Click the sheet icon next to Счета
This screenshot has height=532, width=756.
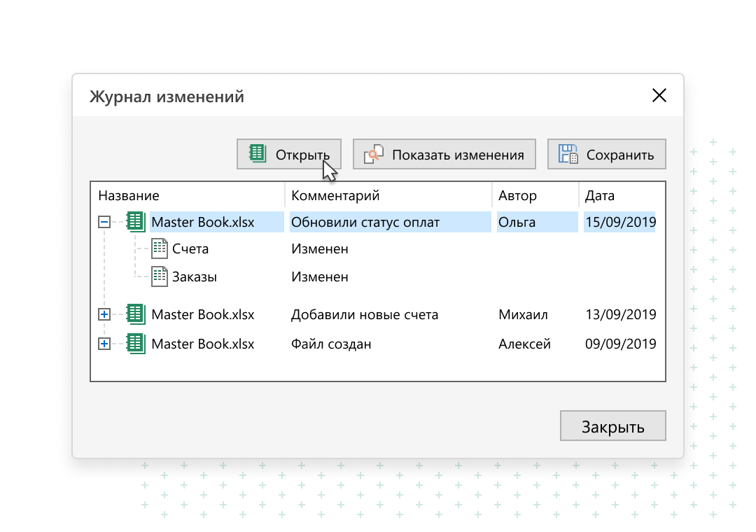[x=160, y=248]
